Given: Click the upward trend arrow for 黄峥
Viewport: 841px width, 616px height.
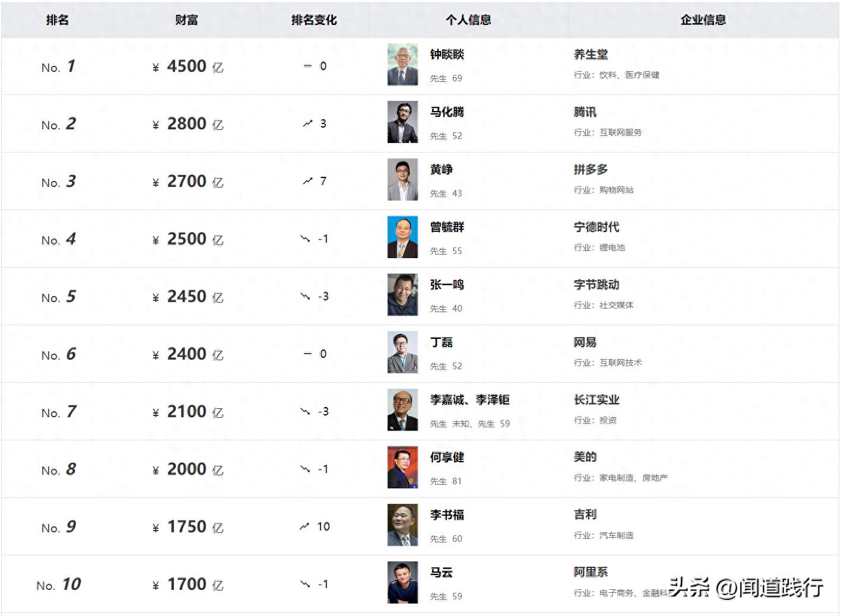Looking at the screenshot, I should tap(307, 181).
